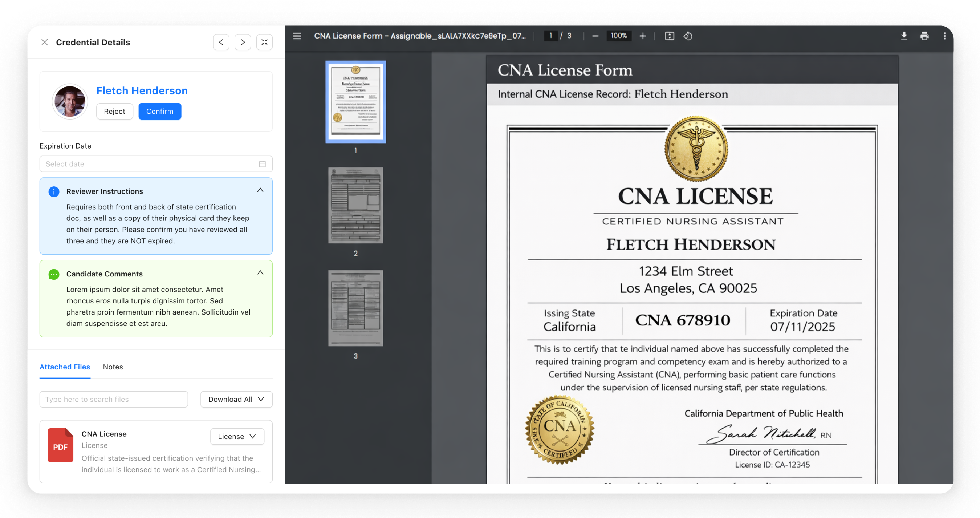Screen dimensions: 980x518
Task: Zoom out of the PDF document
Action: tap(595, 36)
